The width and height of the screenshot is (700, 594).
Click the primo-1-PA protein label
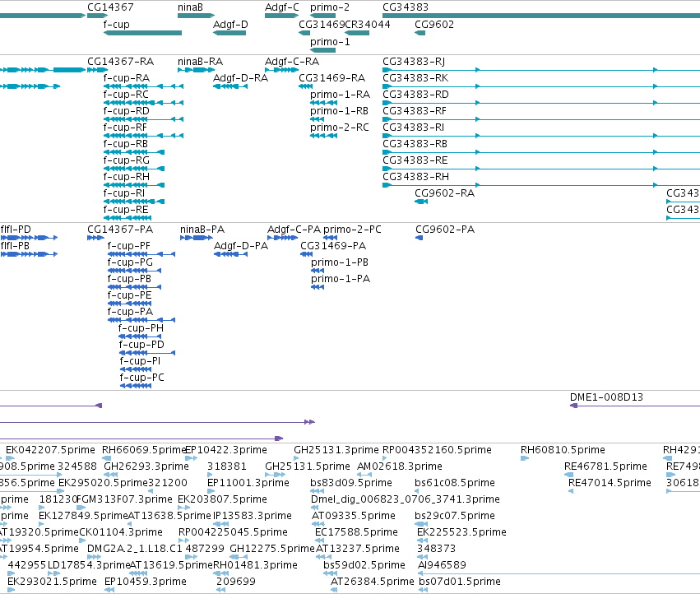(x=341, y=279)
